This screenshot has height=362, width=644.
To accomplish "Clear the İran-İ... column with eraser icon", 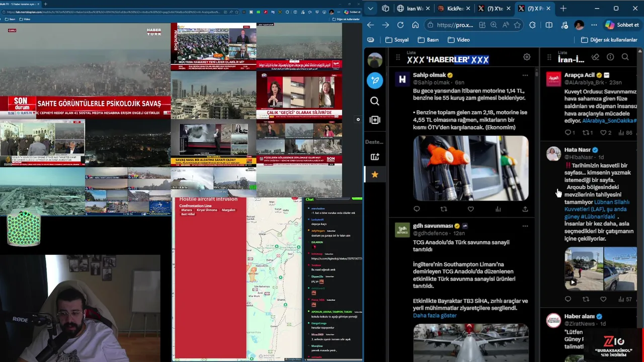I will tap(595, 57).
